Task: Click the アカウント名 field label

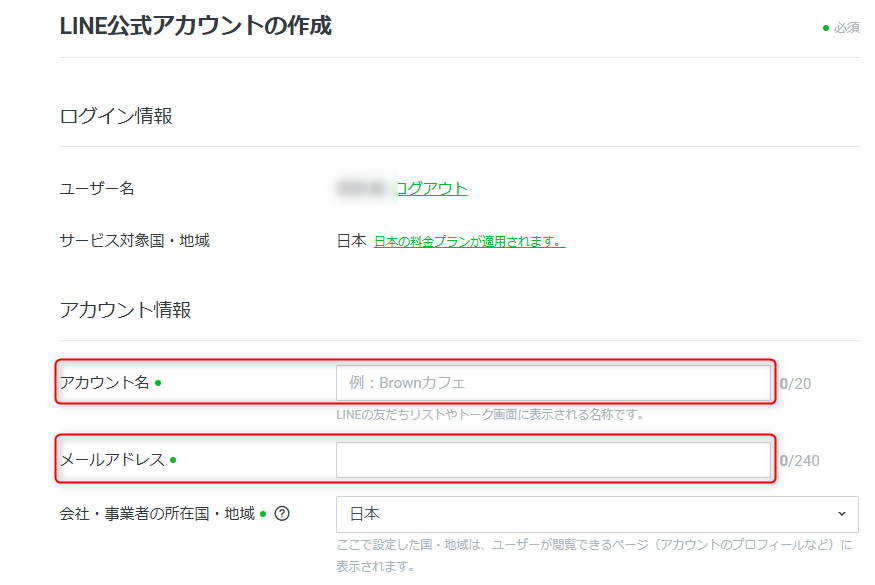Action: click(x=105, y=383)
